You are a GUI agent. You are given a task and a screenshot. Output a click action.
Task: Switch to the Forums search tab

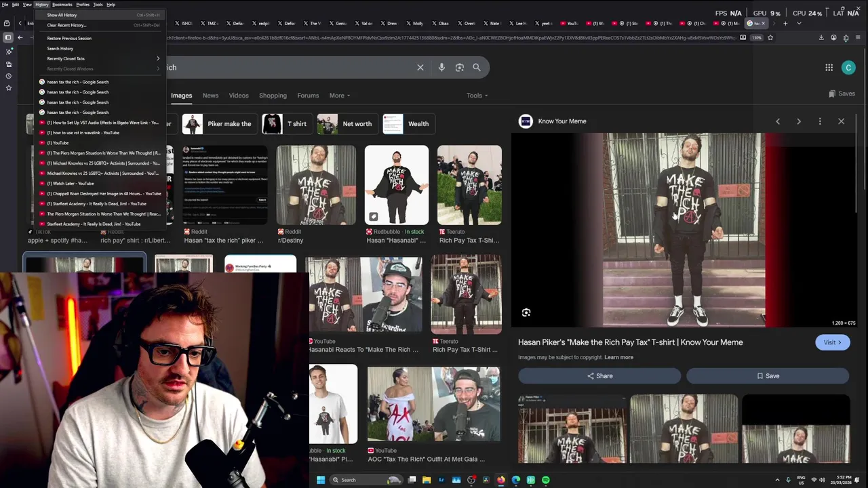coord(308,96)
